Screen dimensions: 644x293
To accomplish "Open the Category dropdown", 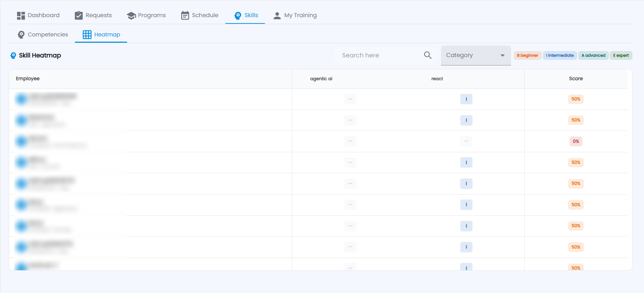I will (x=476, y=55).
